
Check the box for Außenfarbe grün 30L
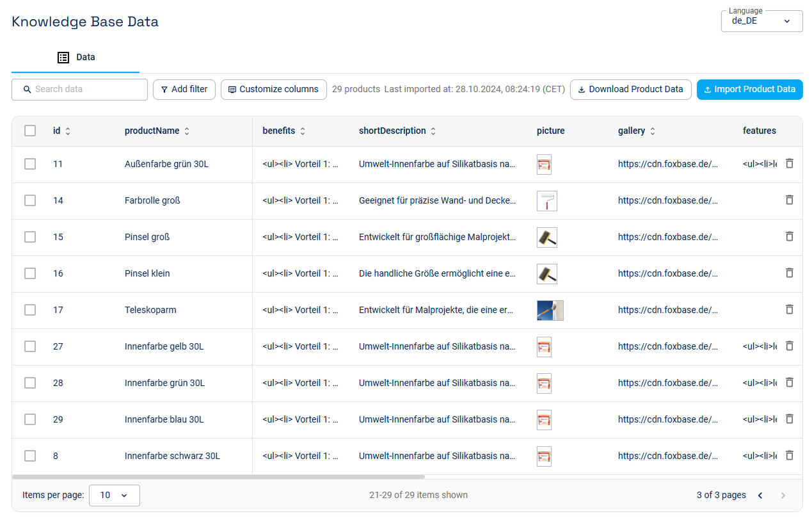[30, 164]
